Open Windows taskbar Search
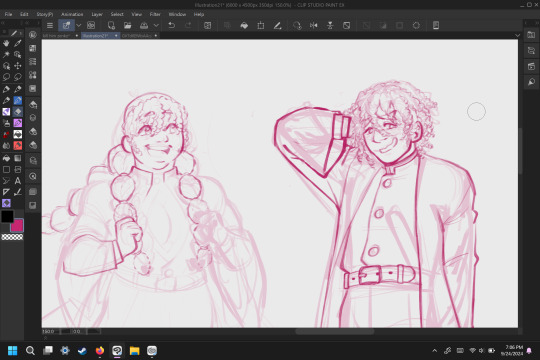The height and width of the screenshot is (360, 540). [30, 350]
